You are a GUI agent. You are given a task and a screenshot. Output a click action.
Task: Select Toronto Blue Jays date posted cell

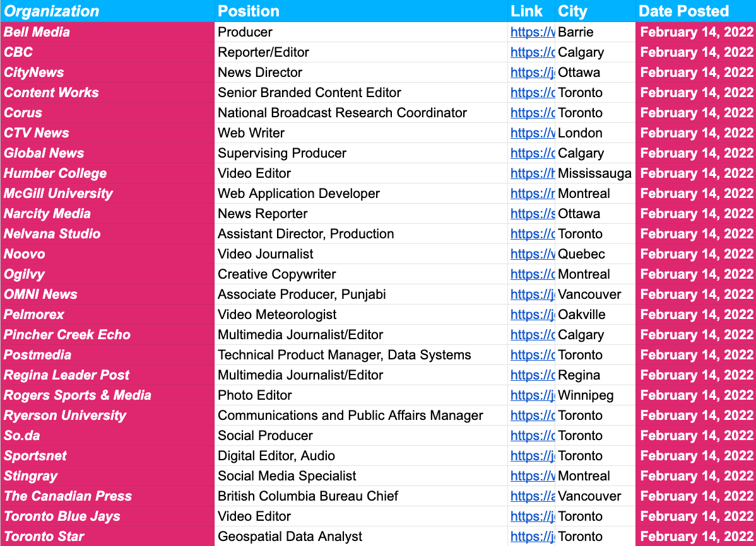coord(696,516)
